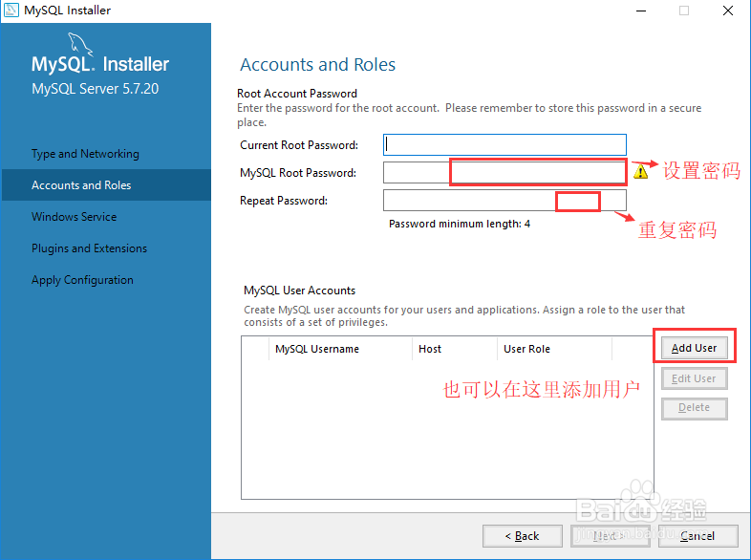Go back with the Back button
Screen dimensions: 751x560
pos(522,535)
